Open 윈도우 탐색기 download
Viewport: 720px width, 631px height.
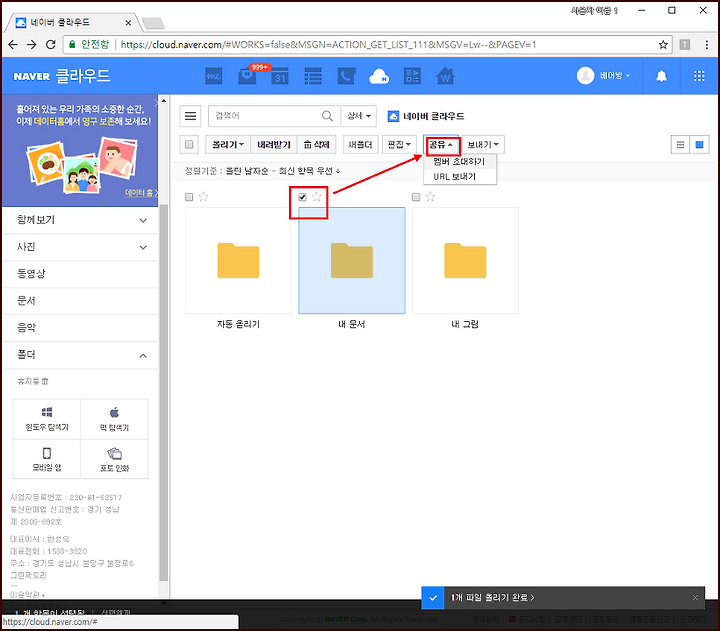tap(47, 419)
